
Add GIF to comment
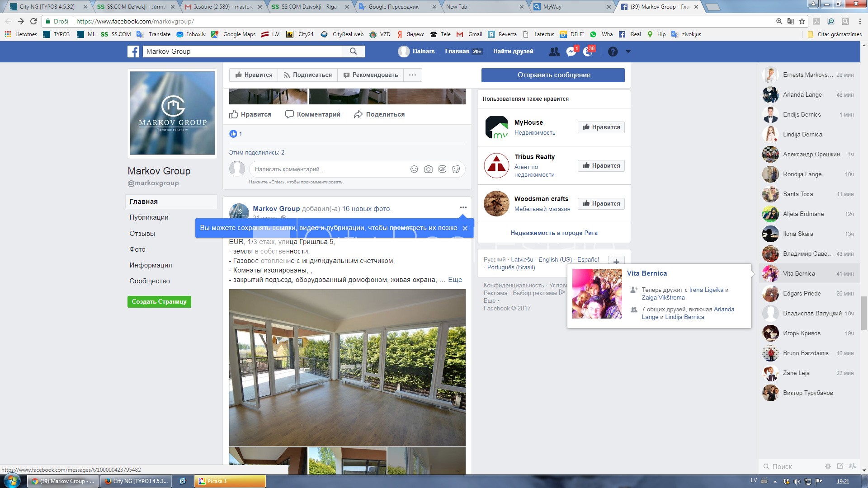pos(442,169)
